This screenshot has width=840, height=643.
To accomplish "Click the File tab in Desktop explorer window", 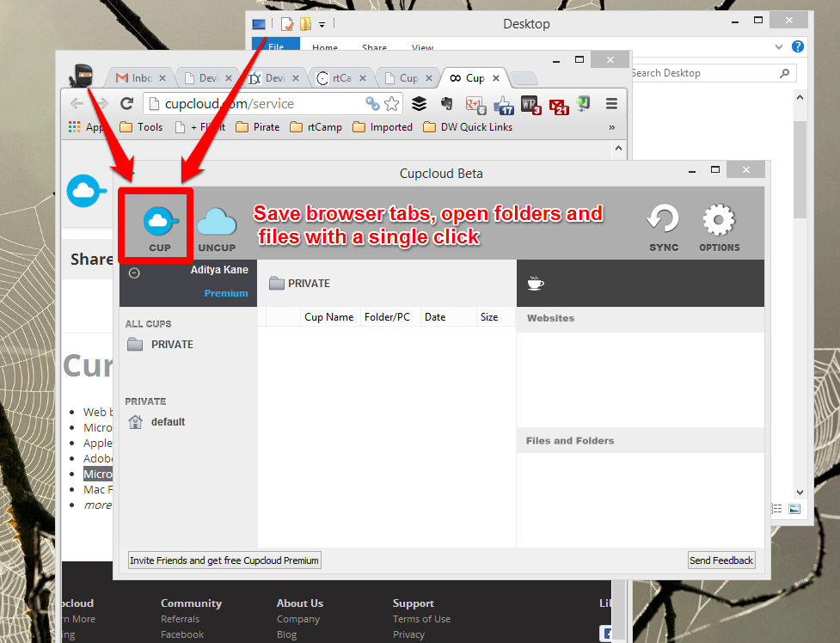I will 276,45.
